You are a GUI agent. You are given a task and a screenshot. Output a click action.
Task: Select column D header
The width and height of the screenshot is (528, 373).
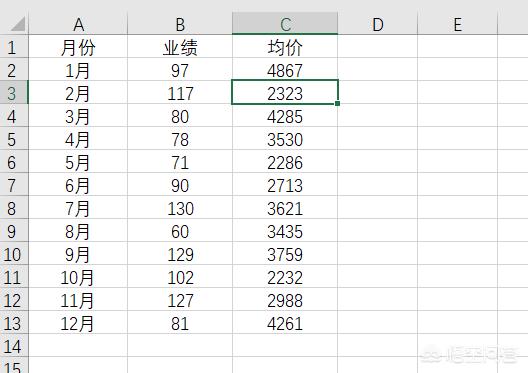[x=377, y=24]
